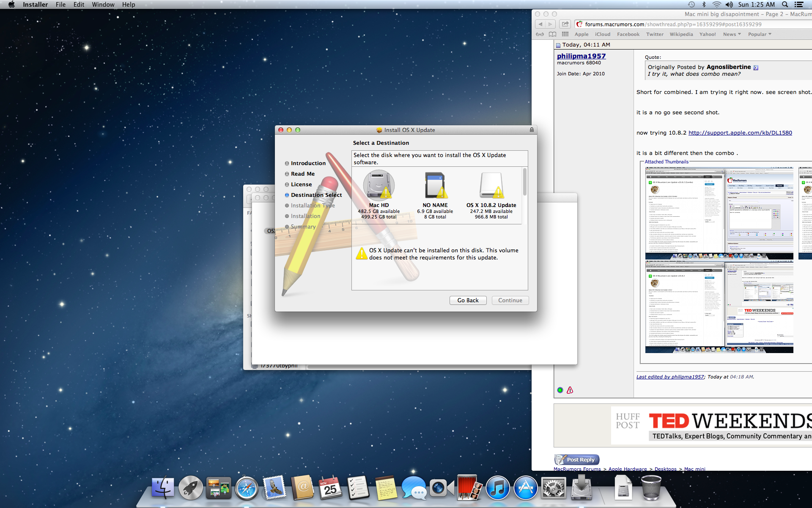Open iTunes from the Dock

tap(497, 488)
